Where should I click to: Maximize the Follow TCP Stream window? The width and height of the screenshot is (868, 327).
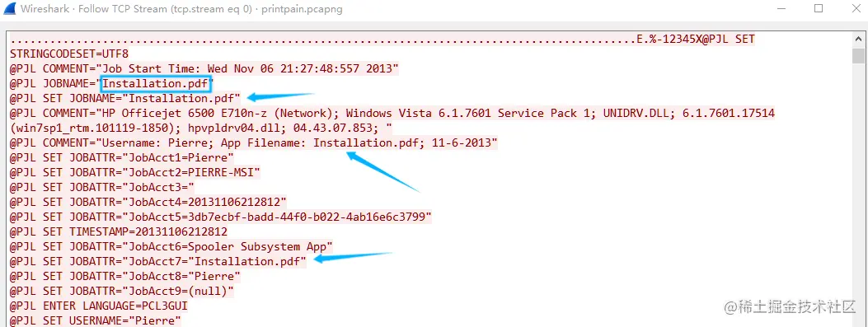(x=819, y=9)
